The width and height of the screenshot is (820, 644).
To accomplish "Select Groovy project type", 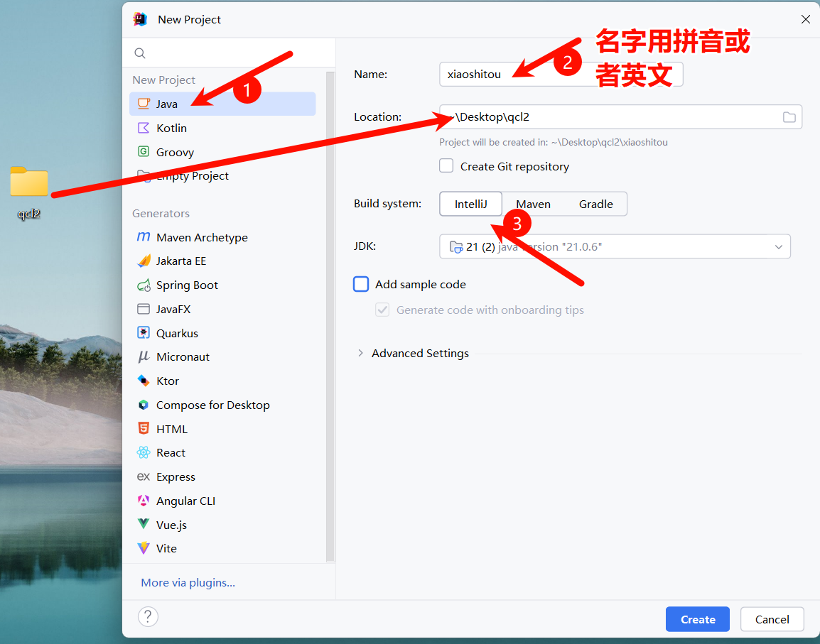I will pos(222,152).
